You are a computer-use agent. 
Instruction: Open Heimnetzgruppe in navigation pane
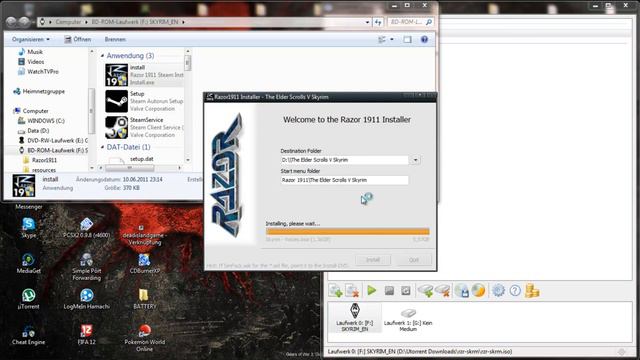click(39, 91)
